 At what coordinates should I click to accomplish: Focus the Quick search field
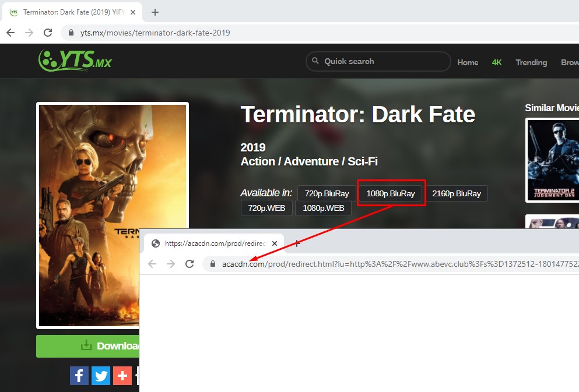click(378, 61)
